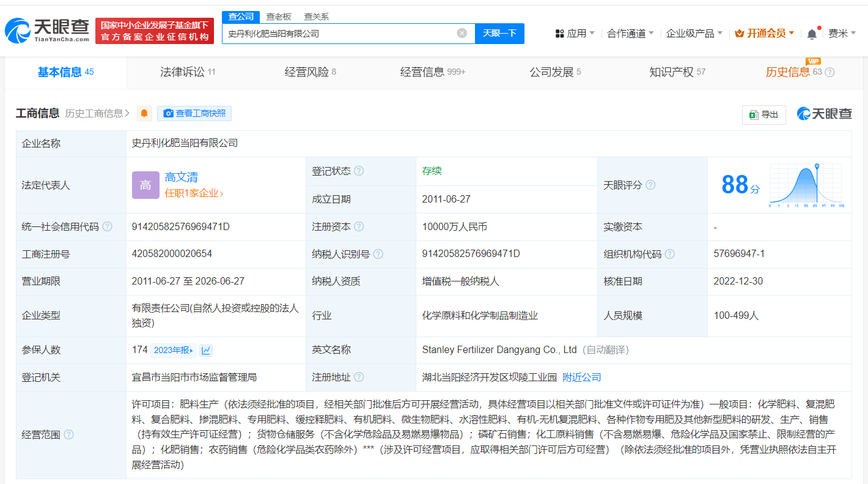Click the 查看工商快照 button
This screenshot has width=868, height=484.
click(194, 113)
